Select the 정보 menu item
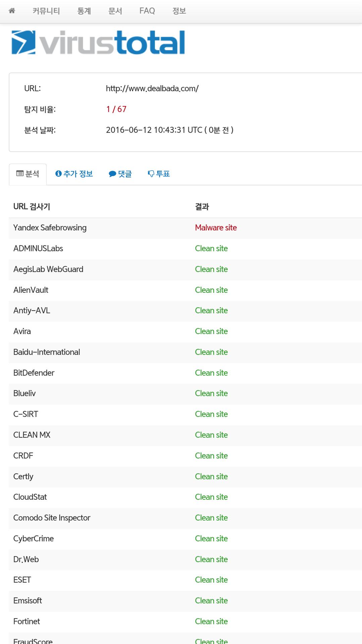 click(179, 11)
